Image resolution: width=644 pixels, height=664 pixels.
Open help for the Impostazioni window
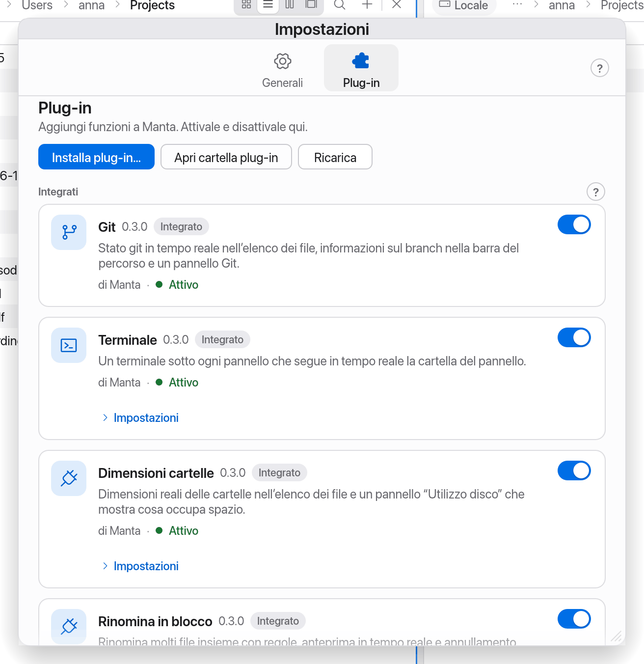point(599,68)
